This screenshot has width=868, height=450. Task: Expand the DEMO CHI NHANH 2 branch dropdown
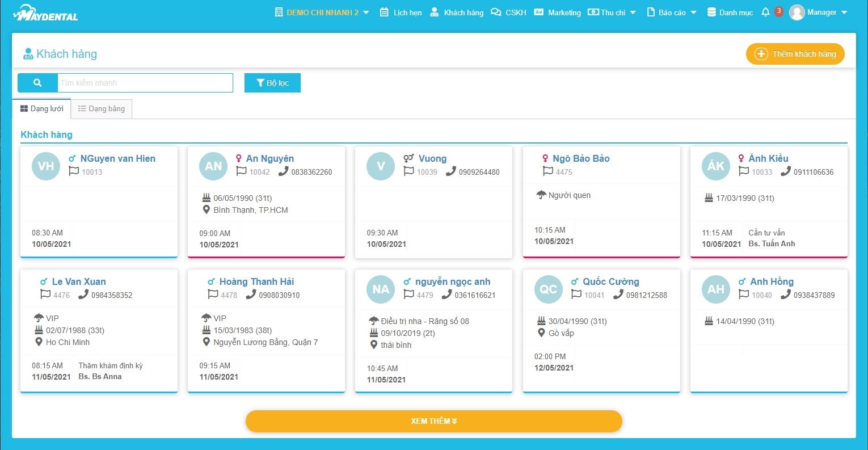[366, 12]
